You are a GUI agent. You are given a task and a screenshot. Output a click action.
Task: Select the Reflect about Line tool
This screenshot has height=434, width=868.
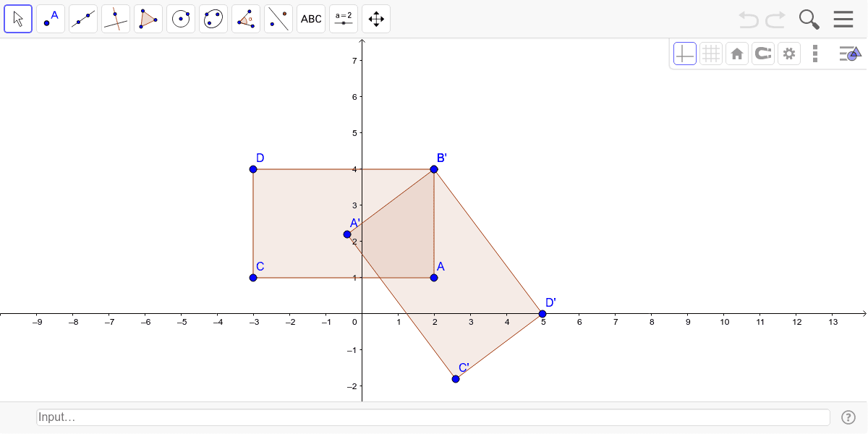(x=278, y=19)
